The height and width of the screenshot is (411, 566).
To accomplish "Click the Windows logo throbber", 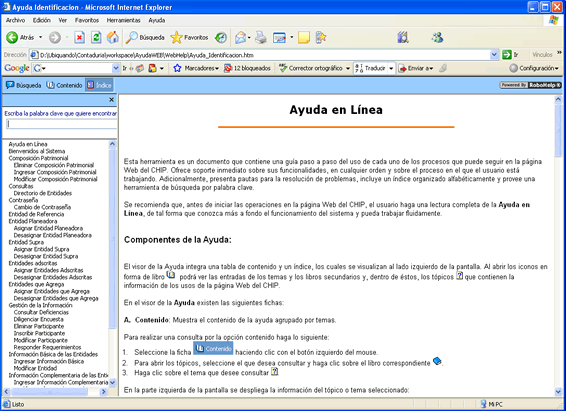I will (553, 20).
